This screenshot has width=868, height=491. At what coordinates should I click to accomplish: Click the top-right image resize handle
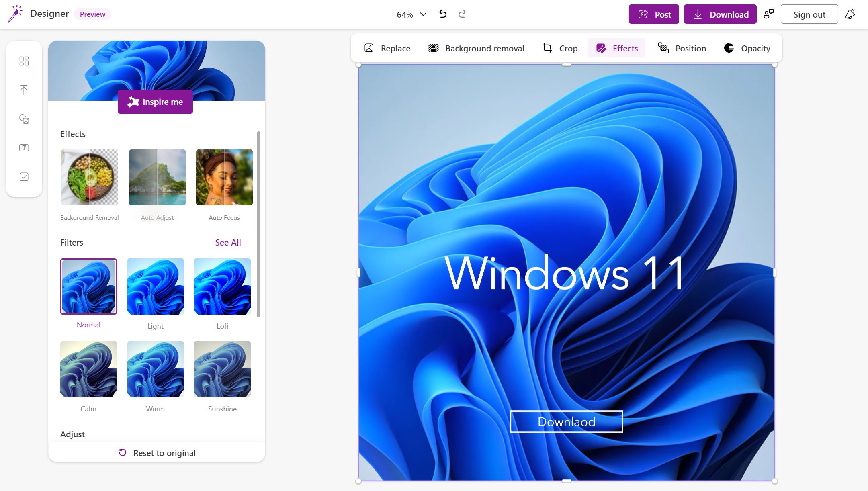click(x=775, y=64)
